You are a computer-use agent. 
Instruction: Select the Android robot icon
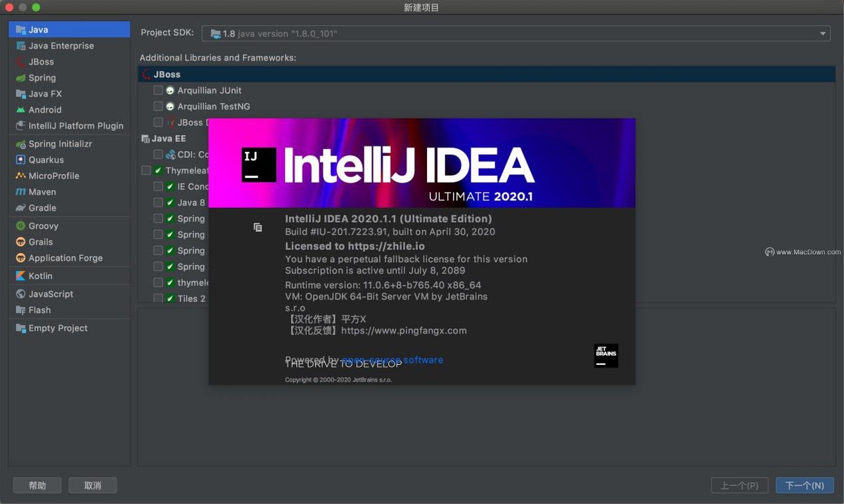pyautogui.click(x=21, y=110)
